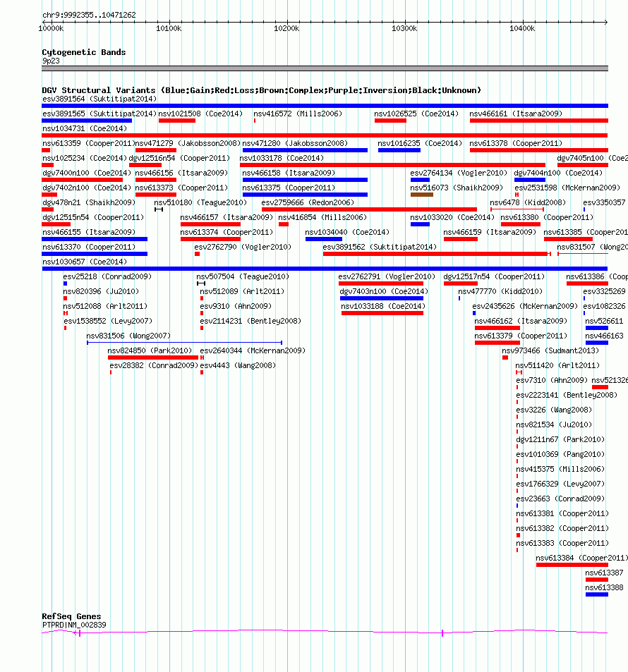
Task: Click the black nsv510180 unknown-type marker
Action: 159,209
